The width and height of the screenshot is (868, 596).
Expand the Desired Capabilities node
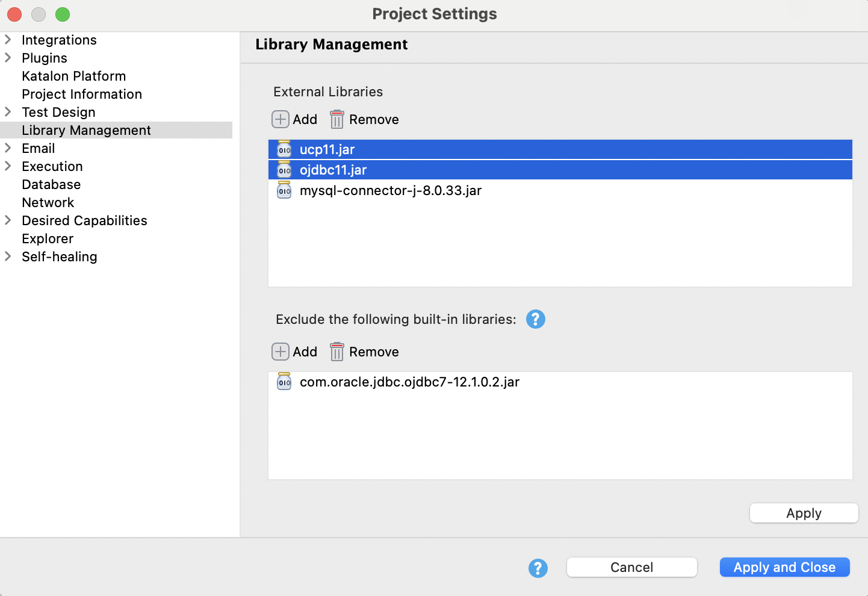tap(8, 220)
